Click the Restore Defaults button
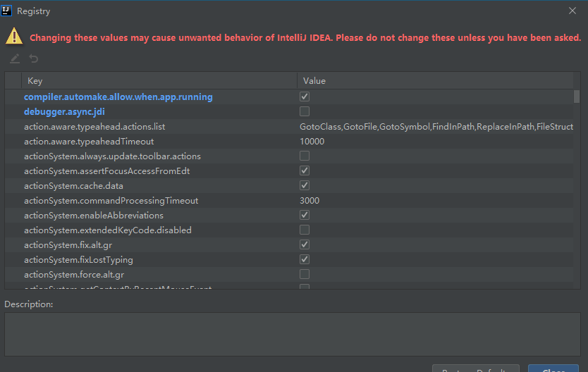Image resolution: width=588 pixels, height=372 pixels. coord(475,369)
